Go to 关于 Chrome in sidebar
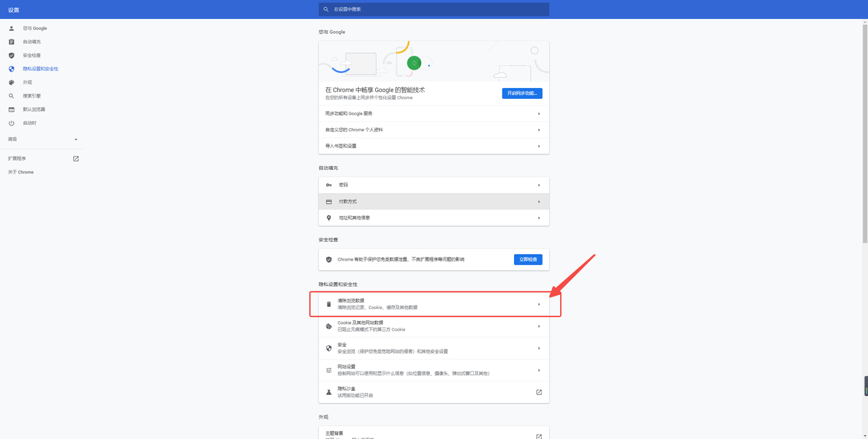Screen dimensions: 868x439 pyautogui.click(x=21, y=172)
